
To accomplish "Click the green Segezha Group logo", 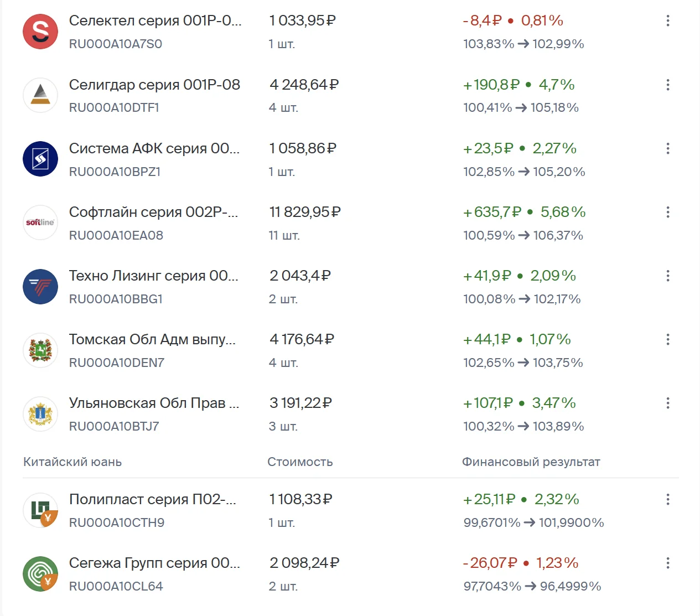I will point(40,573).
